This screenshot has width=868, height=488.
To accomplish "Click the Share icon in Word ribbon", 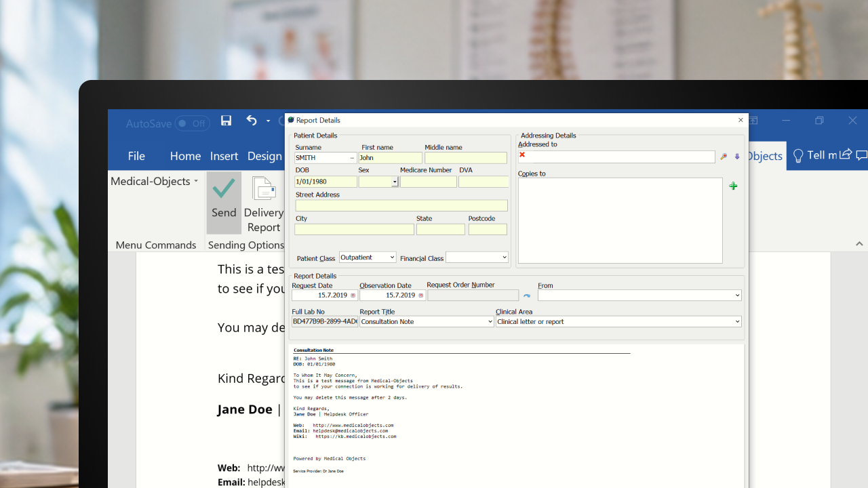I will coord(846,155).
